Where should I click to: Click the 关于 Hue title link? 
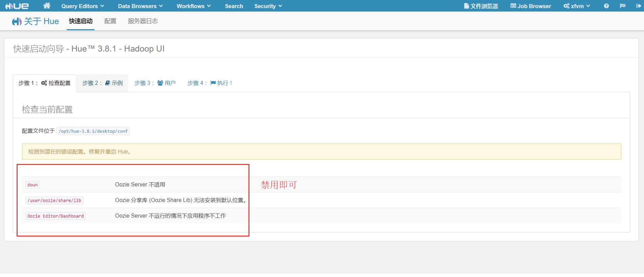coord(36,21)
